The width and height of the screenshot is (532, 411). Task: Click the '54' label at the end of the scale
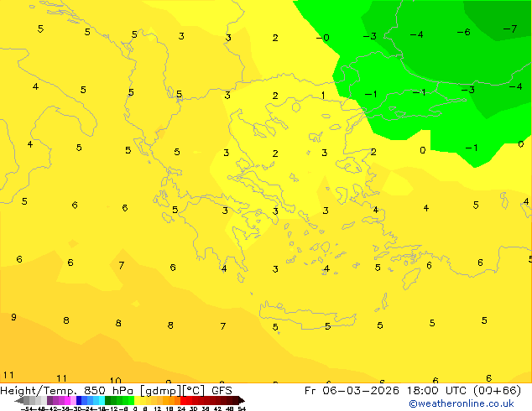[x=242, y=408]
